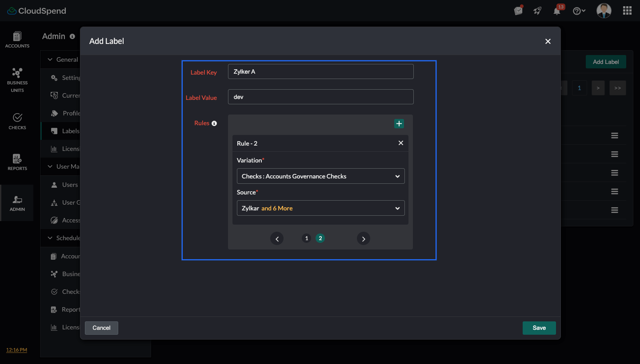Image resolution: width=640 pixels, height=364 pixels.
Task: Click the 'and 6 More' source text
Action: (x=277, y=208)
